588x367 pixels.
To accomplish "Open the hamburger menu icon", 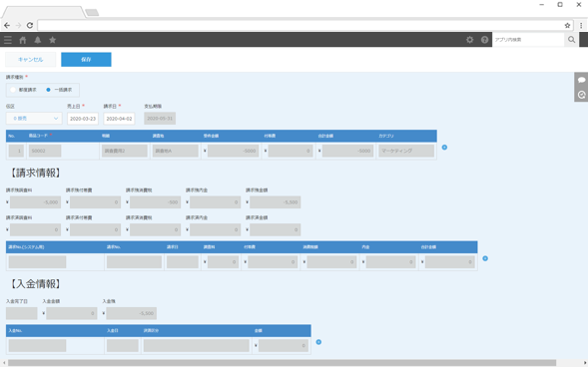I will 8,40.
